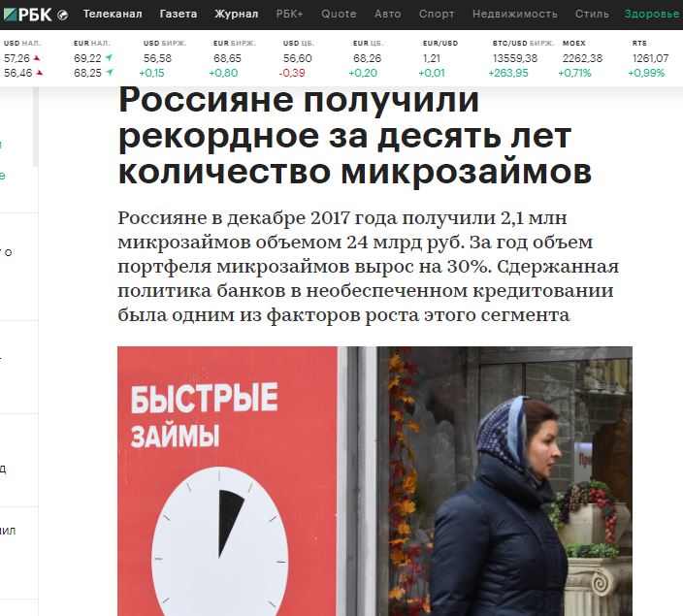This screenshot has height=616, width=683.
Task: Open the green Здоровье link
Action: pos(652,15)
